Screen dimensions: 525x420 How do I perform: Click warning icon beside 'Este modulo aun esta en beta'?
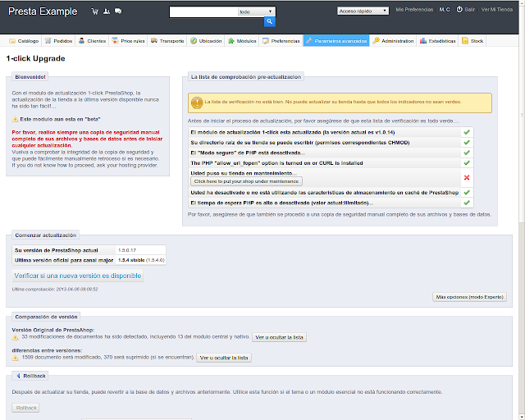click(x=15, y=119)
